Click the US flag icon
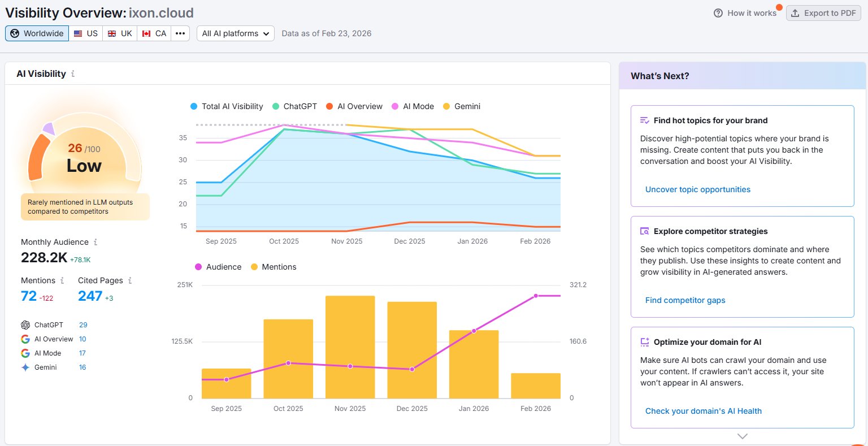Viewport: 868px width, 446px height. coord(78,33)
